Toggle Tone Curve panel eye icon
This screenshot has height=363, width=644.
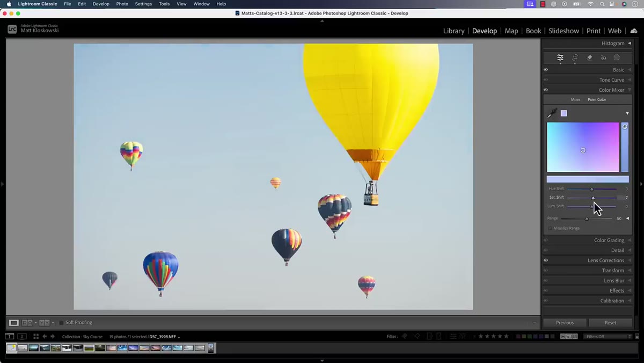546,80
